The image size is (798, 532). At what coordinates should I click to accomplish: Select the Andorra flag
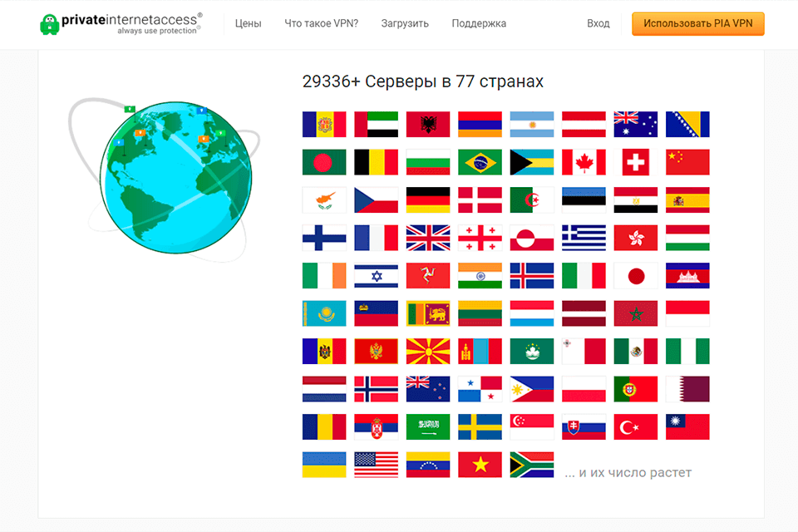click(x=324, y=124)
